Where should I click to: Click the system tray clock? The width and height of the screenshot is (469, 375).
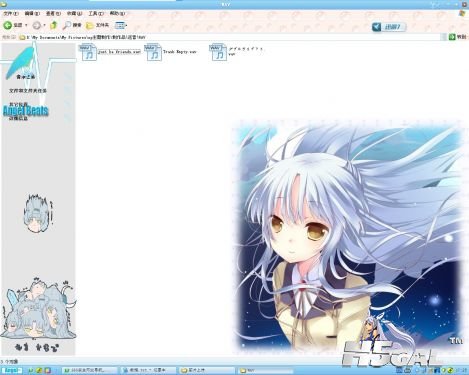(x=463, y=370)
